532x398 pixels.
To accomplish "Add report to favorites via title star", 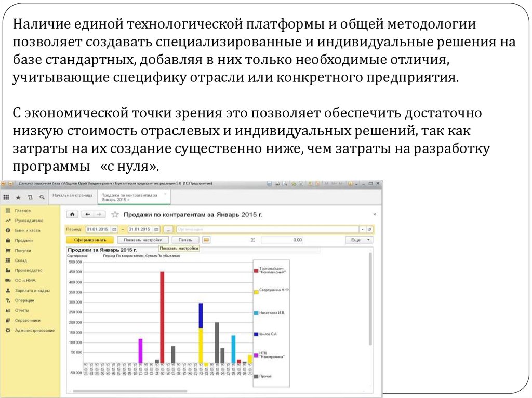I will tap(115, 214).
